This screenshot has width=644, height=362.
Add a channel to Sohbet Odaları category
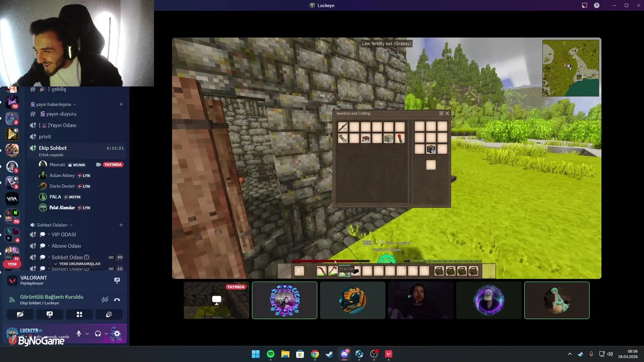pyautogui.click(x=121, y=225)
